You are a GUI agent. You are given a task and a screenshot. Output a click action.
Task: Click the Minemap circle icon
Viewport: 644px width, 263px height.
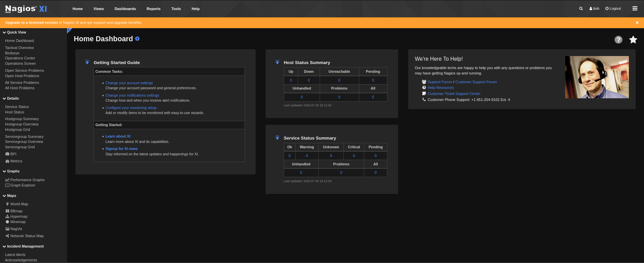point(7,222)
